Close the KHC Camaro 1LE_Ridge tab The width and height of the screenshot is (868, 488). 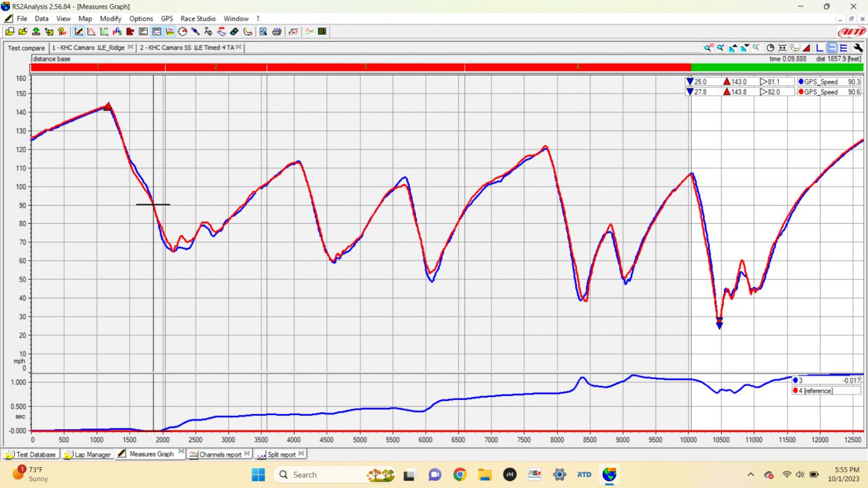coord(130,47)
